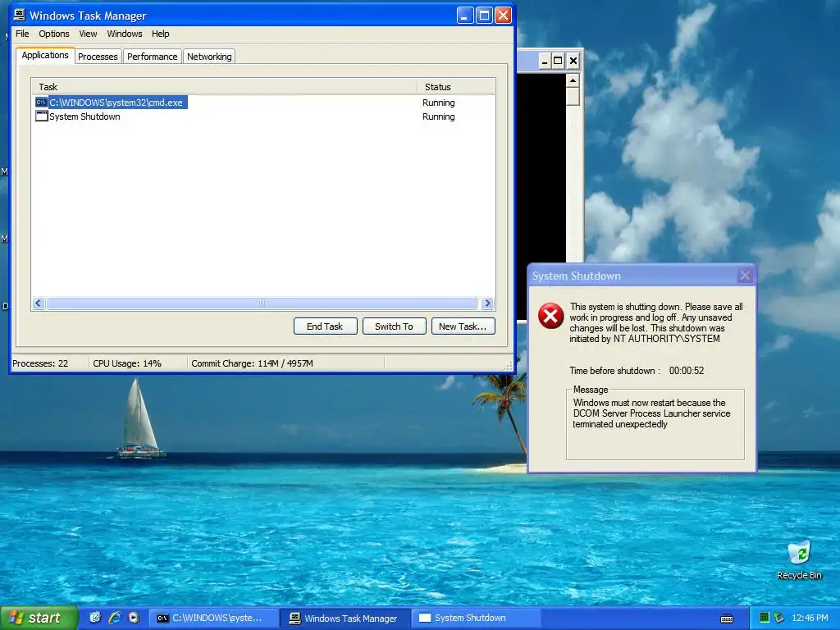Click the task list scroll left arrow
The image size is (840, 630).
(38, 304)
